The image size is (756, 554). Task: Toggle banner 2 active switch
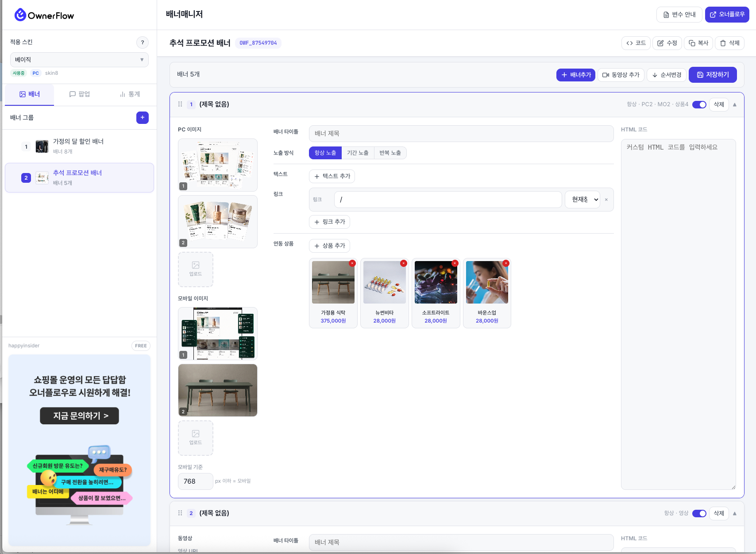click(699, 513)
